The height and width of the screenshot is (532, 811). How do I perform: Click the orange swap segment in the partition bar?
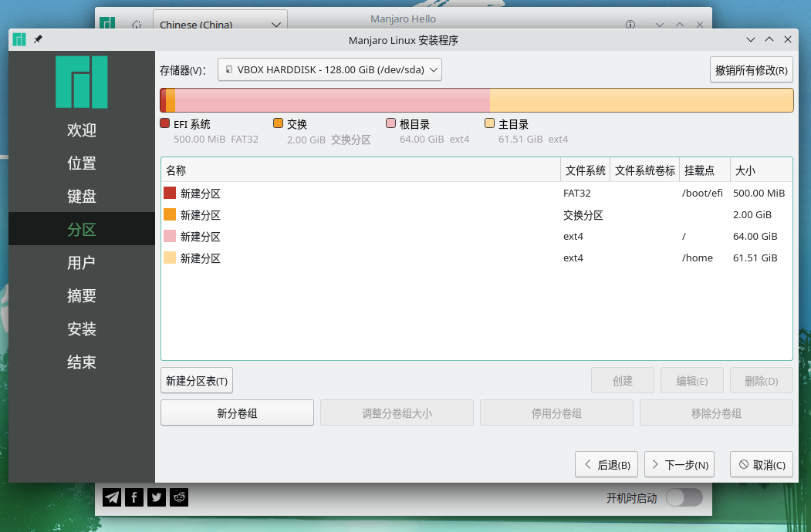point(171,100)
